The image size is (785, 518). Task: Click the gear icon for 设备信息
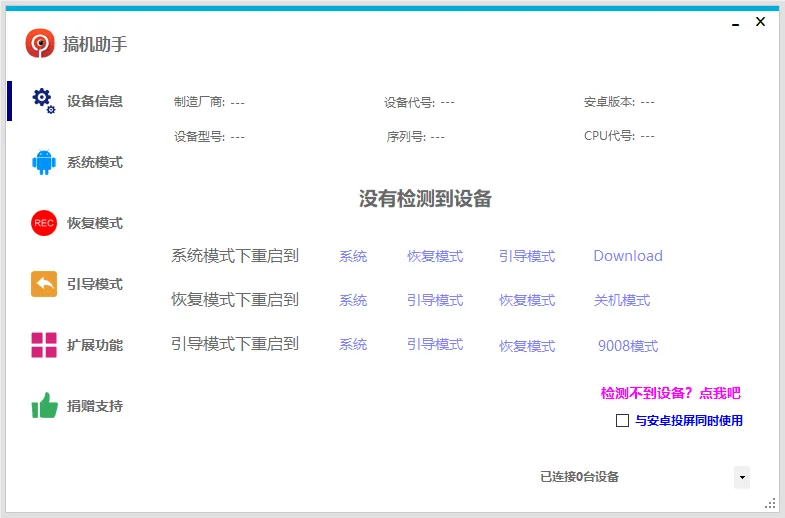point(44,101)
